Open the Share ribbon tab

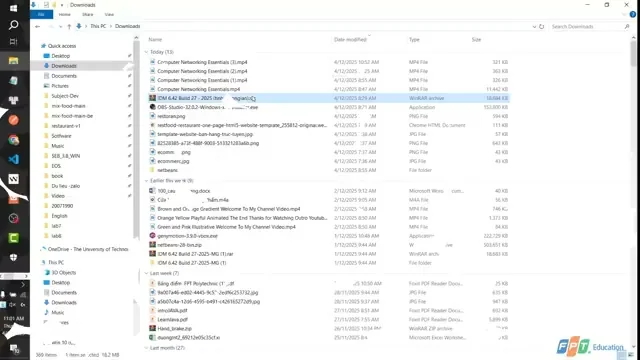87,14
